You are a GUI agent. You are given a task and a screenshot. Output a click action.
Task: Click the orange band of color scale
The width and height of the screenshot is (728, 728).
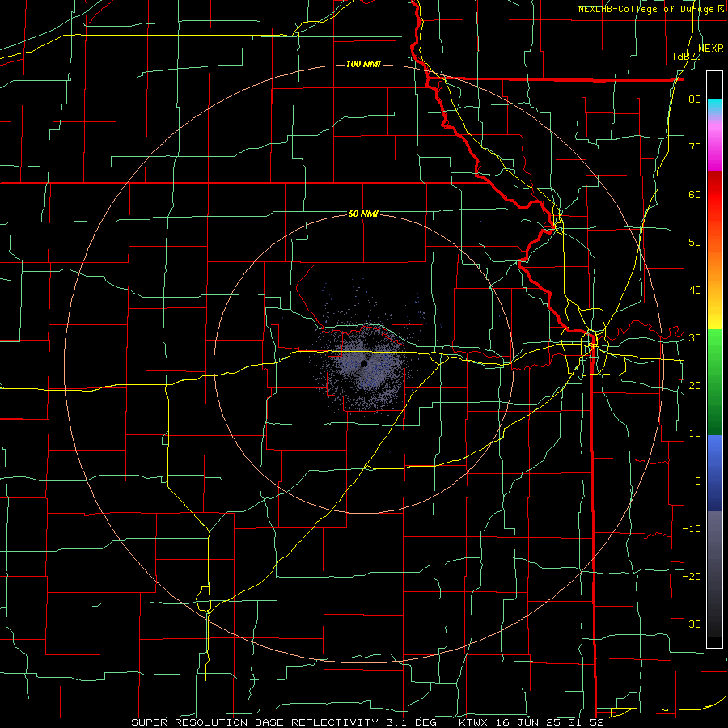point(714,265)
